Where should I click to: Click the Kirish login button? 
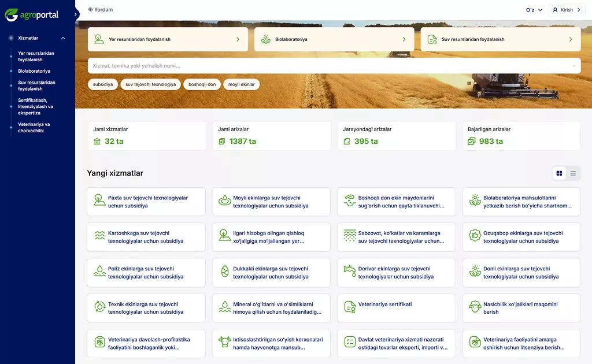tap(566, 10)
